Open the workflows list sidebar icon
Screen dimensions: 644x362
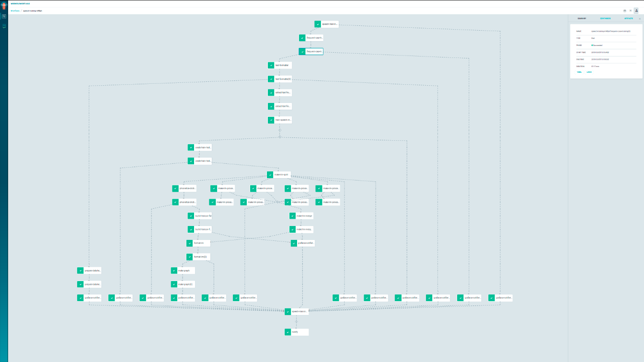click(x=4, y=16)
